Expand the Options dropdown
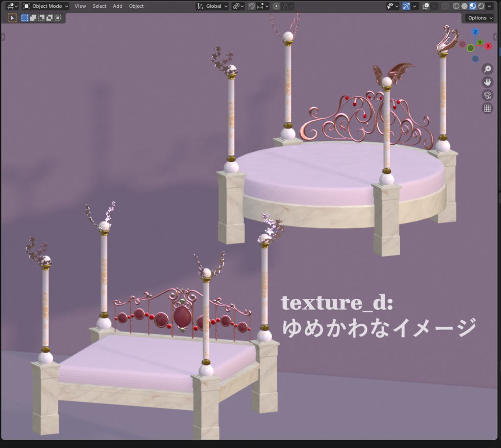 click(x=478, y=18)
